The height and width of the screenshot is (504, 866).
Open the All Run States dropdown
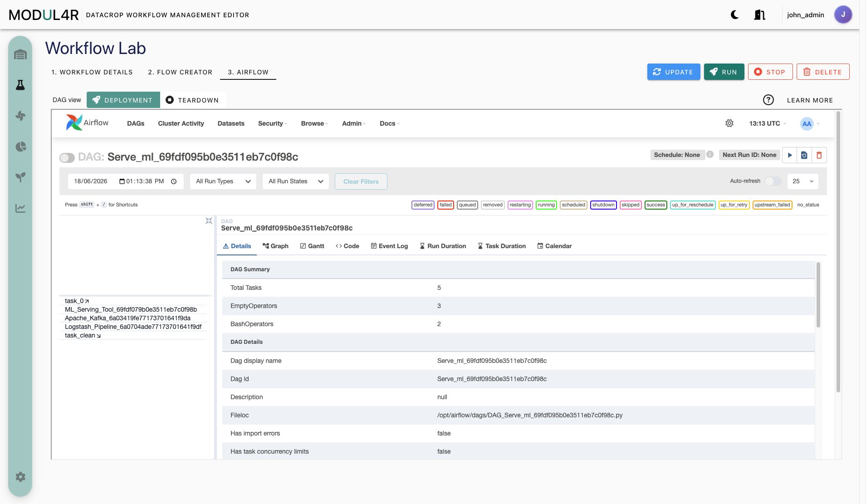[x=296, y=181]
